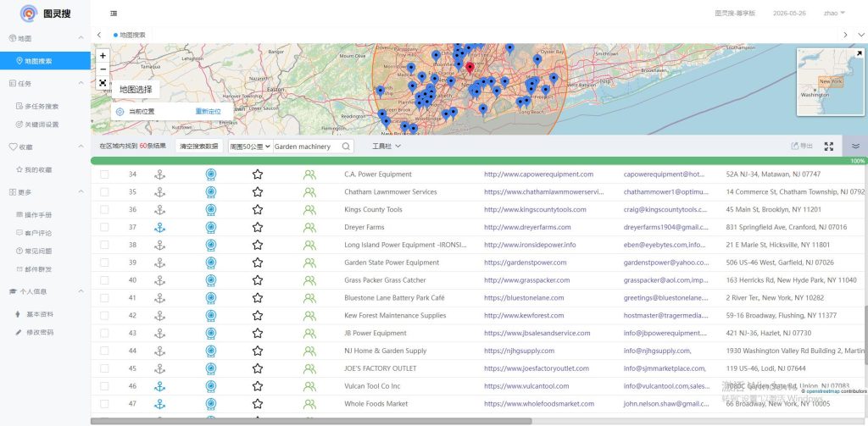Viewport: 868px width, 426px height.
Task: Click the search magnifier beside Garden machinery
Action: [346, 147]
